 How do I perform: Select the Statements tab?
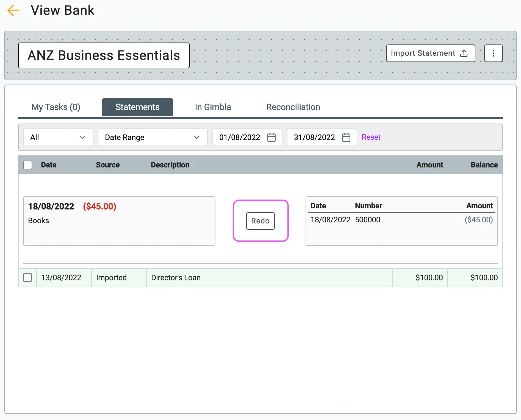[x=137, y=107]
